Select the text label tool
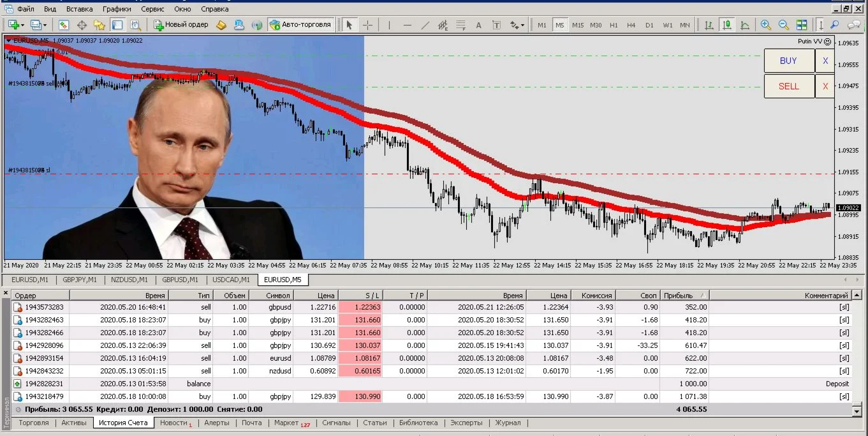This screenshot has height=436, width=868. pyautogui.click(x=497, y=25)
